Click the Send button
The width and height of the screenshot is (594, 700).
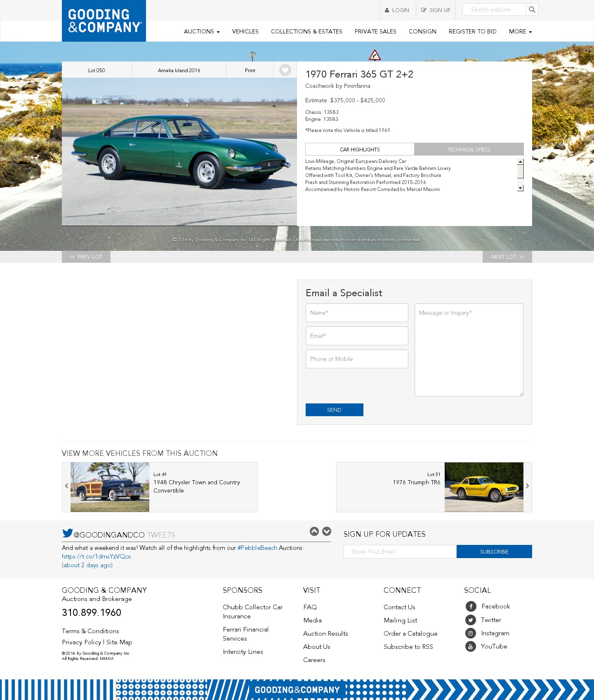[x=335, y=410]
